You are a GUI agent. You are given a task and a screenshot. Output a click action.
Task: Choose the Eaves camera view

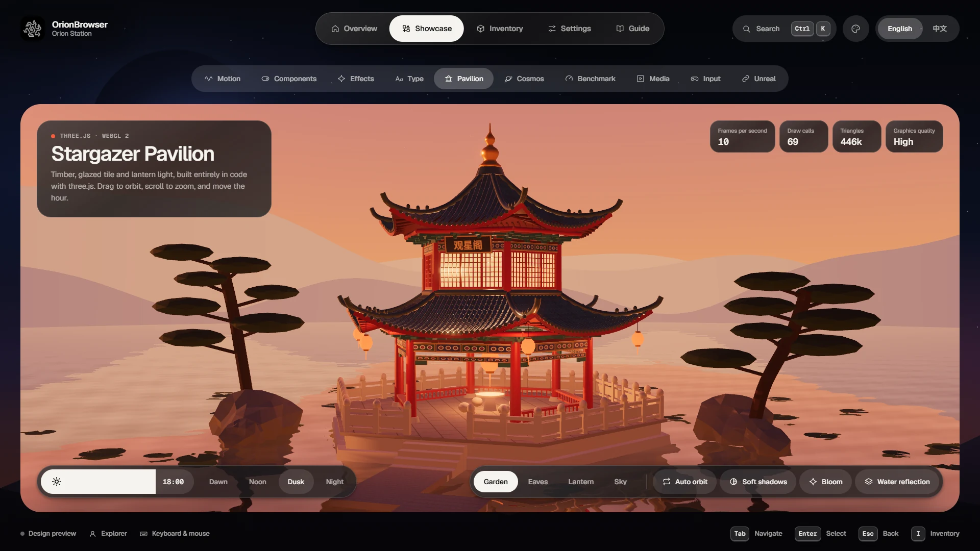pyautogui.click(x=538, y=482)
